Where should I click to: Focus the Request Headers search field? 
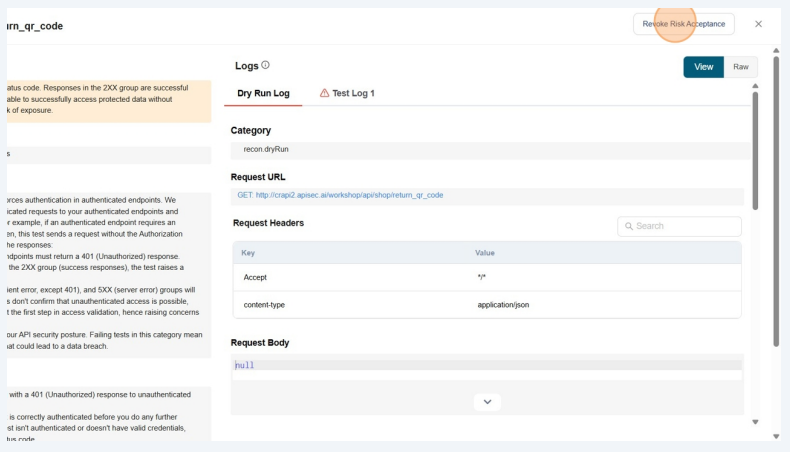point(685,226)
